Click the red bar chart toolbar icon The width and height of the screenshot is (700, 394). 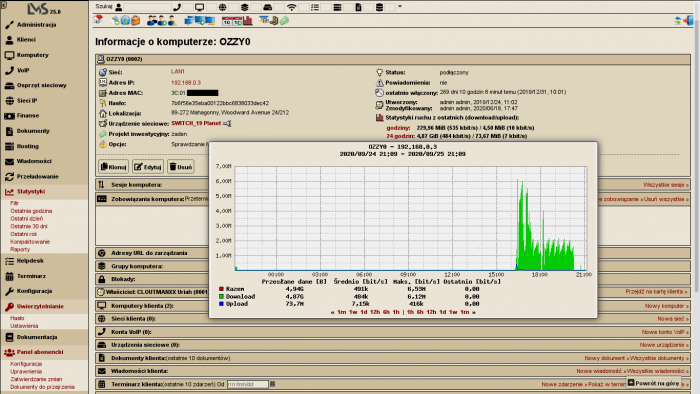pos(247,21)
